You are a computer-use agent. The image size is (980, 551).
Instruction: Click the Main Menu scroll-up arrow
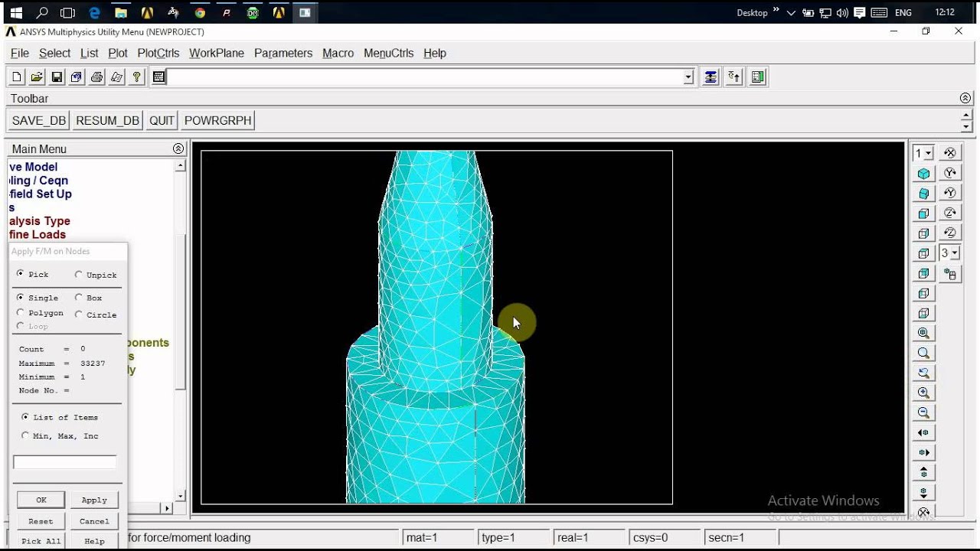(x=181, y=165)
